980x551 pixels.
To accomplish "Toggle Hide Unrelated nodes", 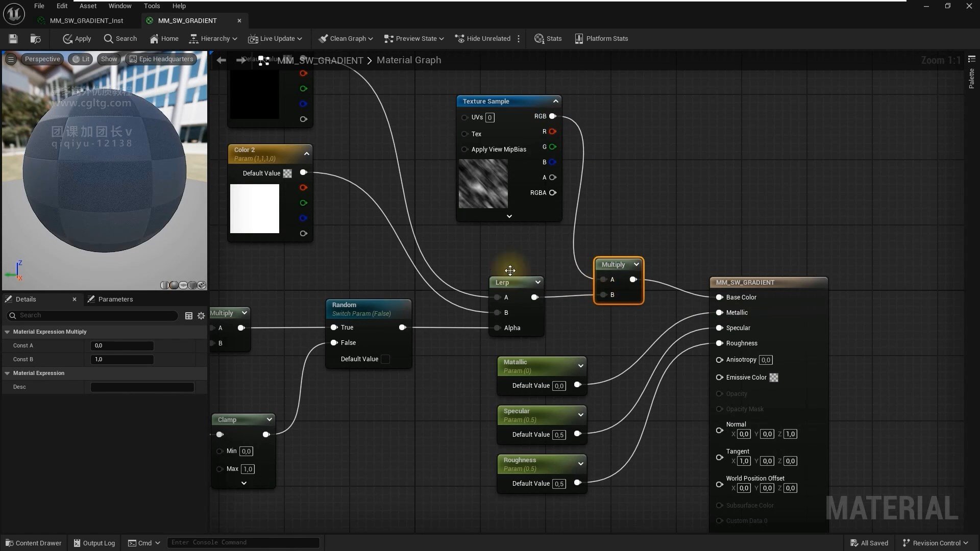I will point(483,39).
